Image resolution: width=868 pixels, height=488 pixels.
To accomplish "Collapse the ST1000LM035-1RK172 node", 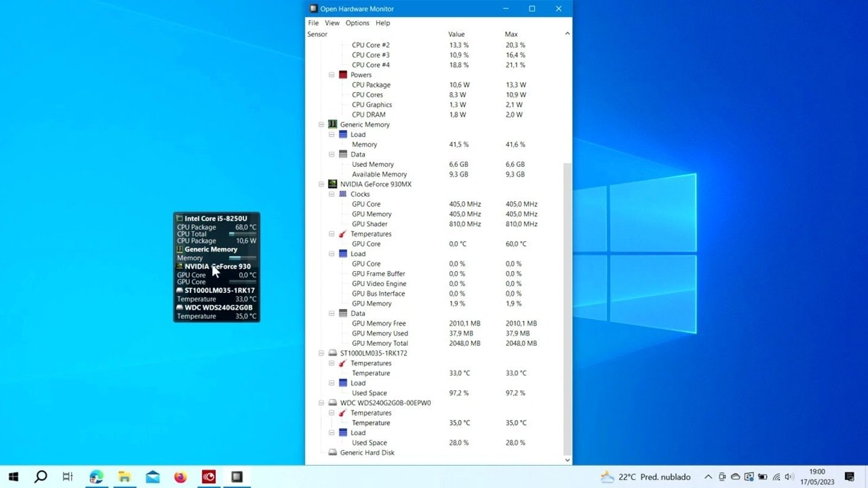I will coord(321,353).
